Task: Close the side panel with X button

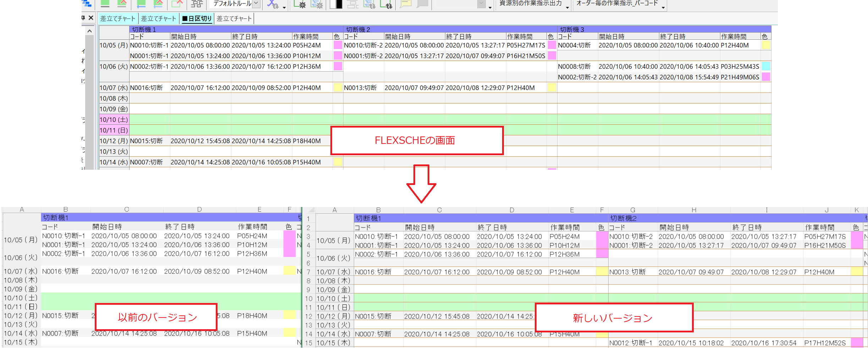Action: pyautogui.click(x=91, y=18)
